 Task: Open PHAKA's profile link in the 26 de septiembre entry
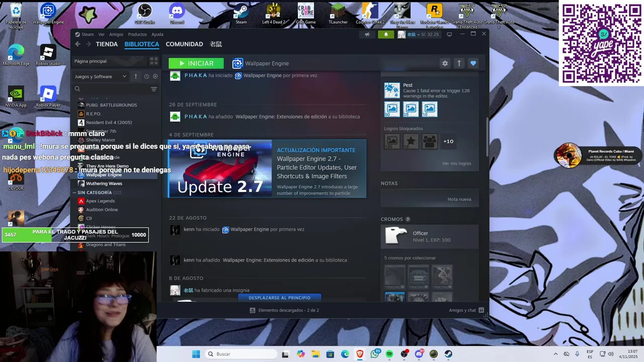pyautogui.click(x=196, y=117)
